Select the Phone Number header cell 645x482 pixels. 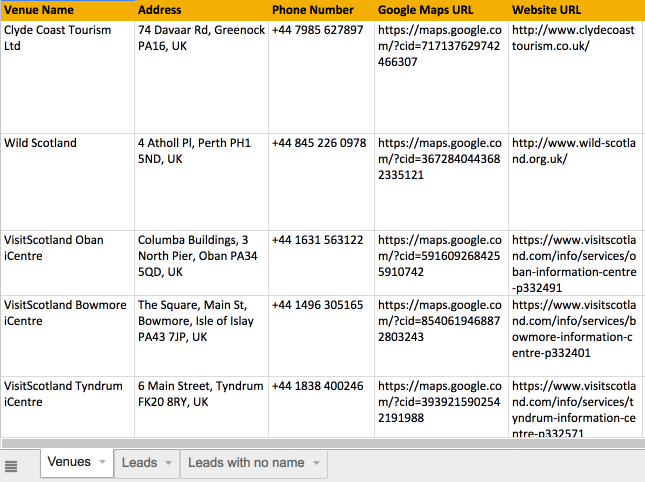(x=321, y=10)
